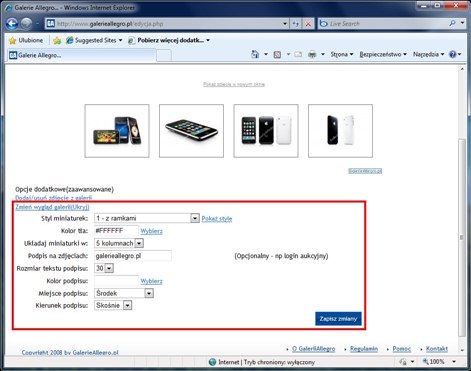The image size is (471, 371).
Task: Click the Refresh icon beside address bar
Action: coord(296,24)
